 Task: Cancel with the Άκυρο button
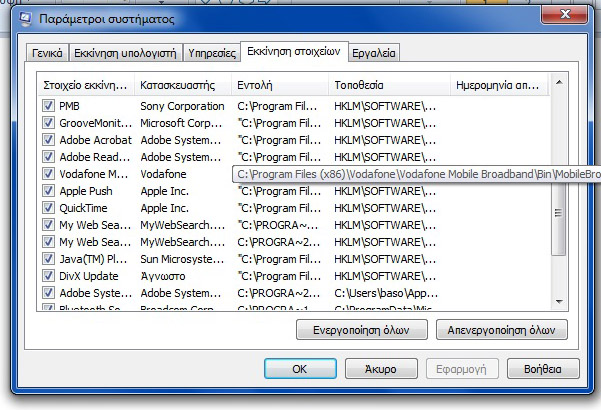(x=381, y=369)
